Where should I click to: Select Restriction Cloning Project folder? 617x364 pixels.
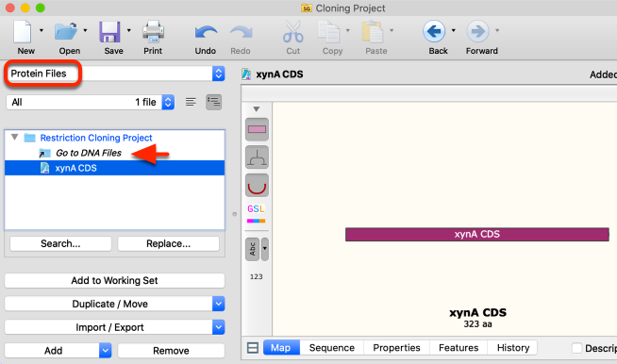point(96,138)
